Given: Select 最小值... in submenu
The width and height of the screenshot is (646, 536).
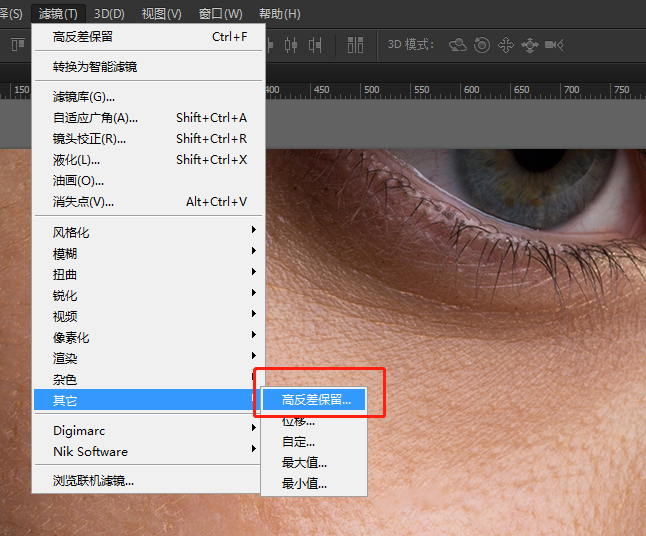Looking at the screenshot, I should (314, 483).
